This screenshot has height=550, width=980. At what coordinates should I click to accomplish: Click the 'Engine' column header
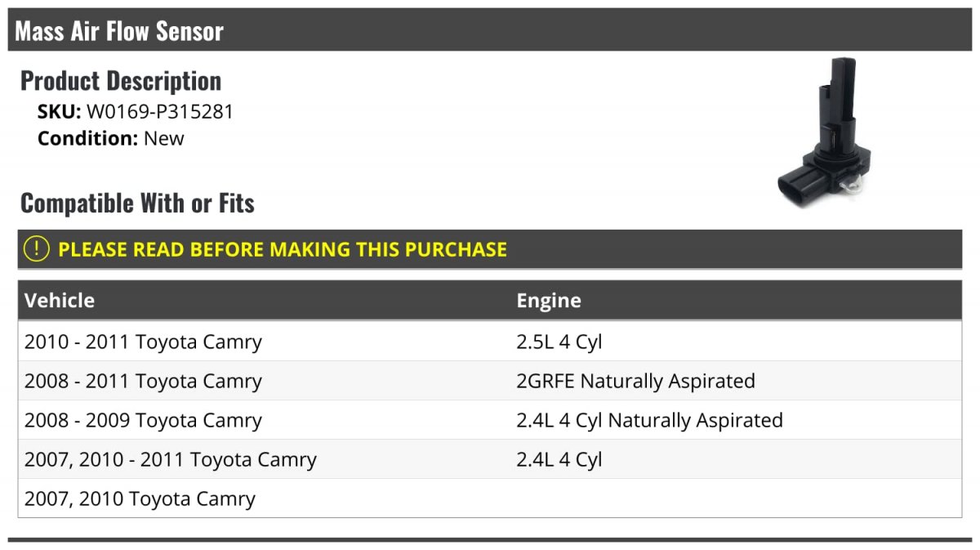click(x=549, y=300)
